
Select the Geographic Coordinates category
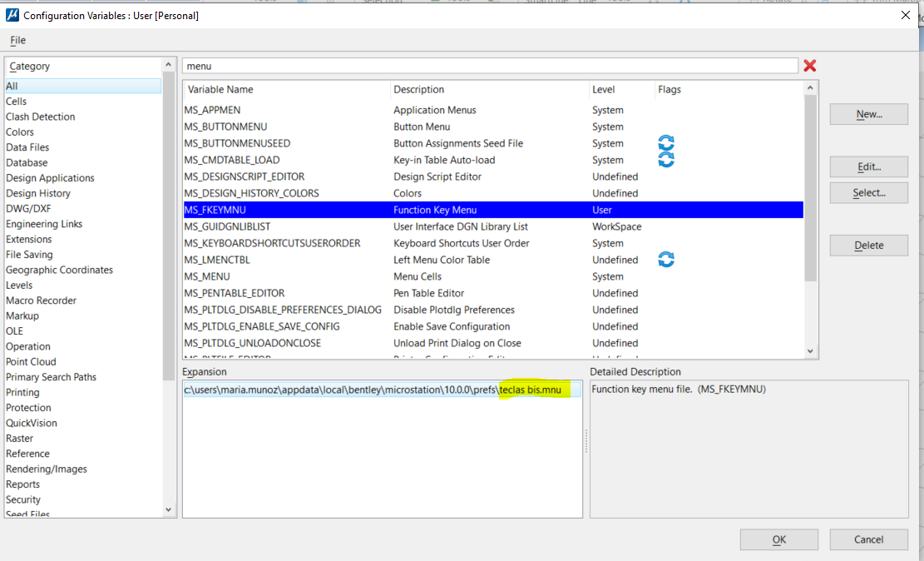pyautogui.click(x=83, y=271)
